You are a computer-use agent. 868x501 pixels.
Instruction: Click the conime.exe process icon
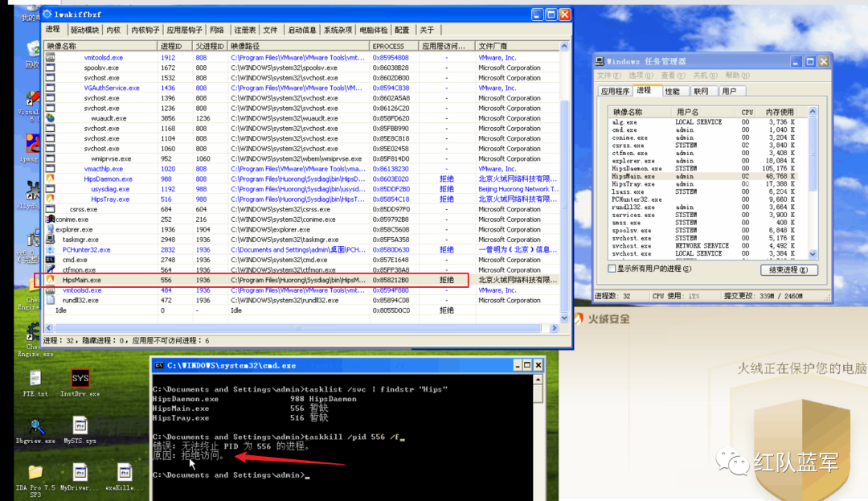pos(51,220)
